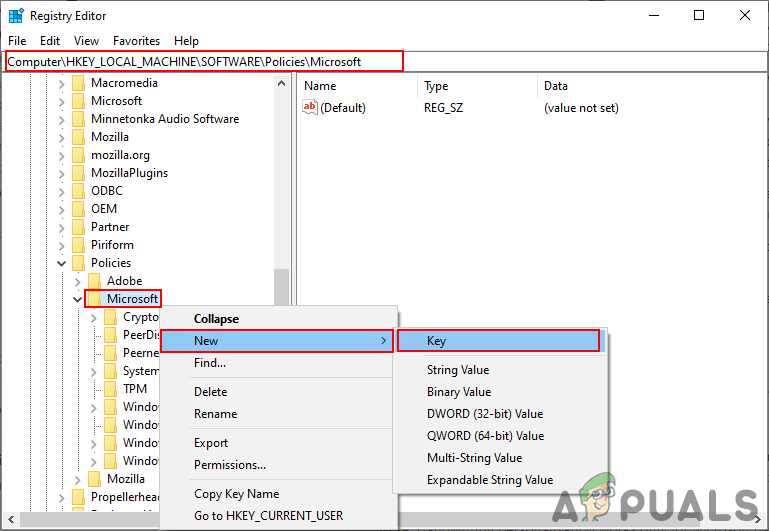The image size is (769, 531).
Task: Select the Microsoft key under Policies
Action: tap(132, 299)
